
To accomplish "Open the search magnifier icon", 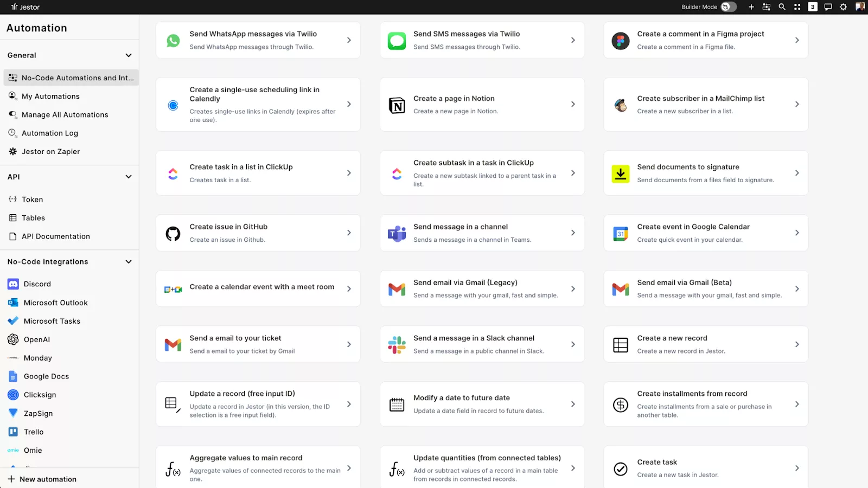I will pyautogui.click(x=782, y=7).
